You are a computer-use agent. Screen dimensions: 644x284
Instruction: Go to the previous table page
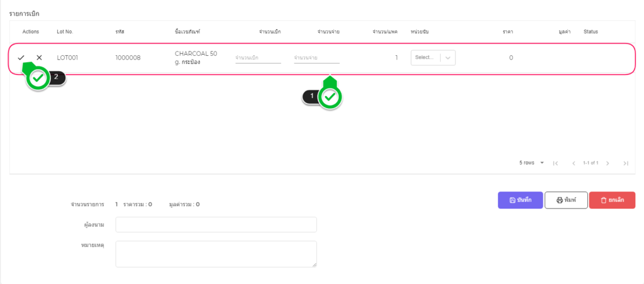coord(574,163)
